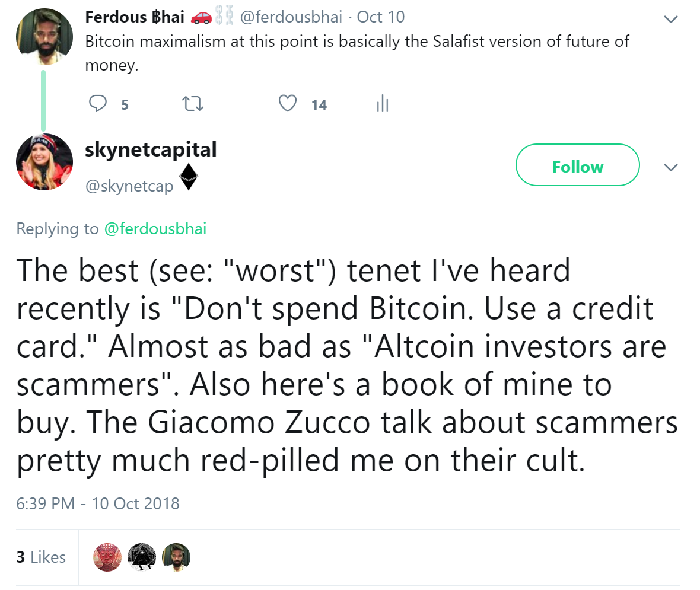The height and width of the screenshot is (590, 700).
Task: Follow skynetcapital
Action: 577,165
